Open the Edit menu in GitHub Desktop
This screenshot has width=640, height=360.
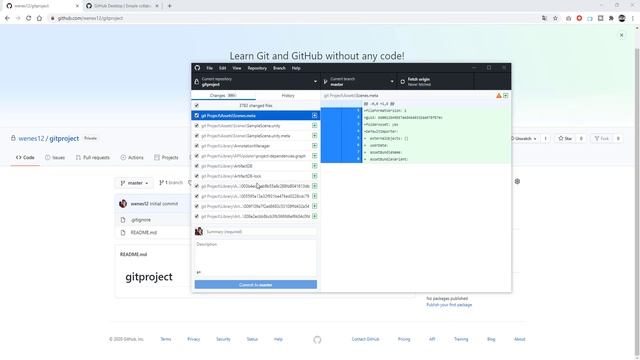click(222, 68)
